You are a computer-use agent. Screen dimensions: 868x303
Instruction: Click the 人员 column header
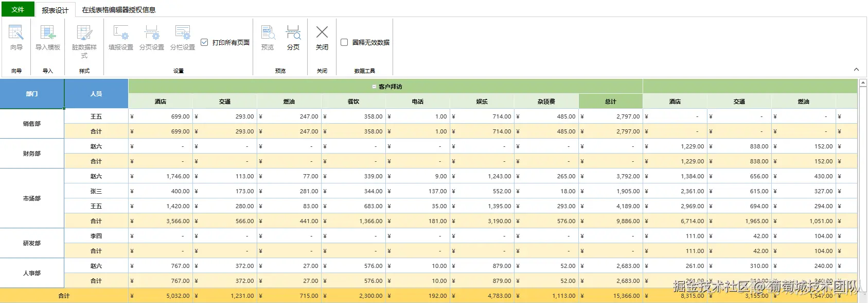point(96,94)
